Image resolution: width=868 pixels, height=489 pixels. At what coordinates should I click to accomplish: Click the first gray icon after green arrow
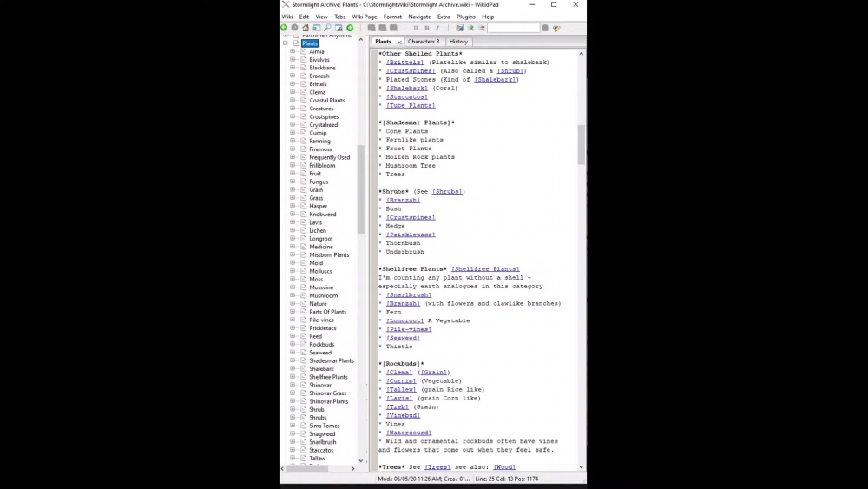pyautogui.click(x=372, y=28)
